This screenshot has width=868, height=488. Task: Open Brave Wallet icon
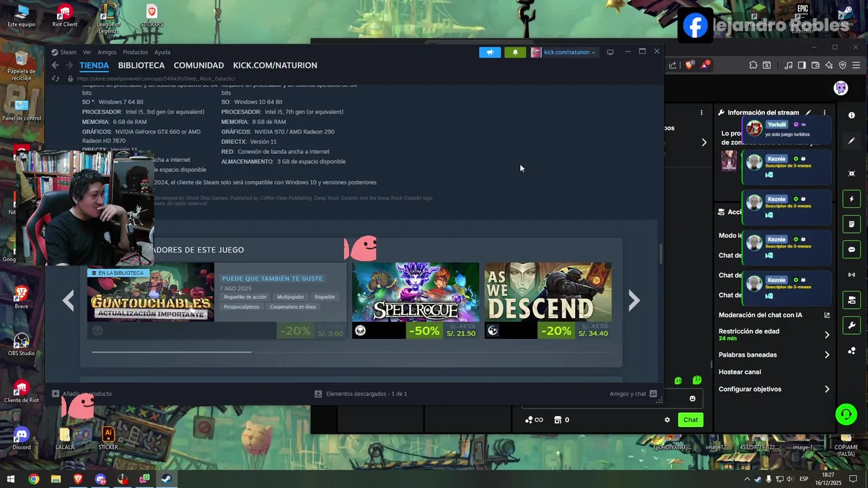pyautogui.click(x=816, y=65)
